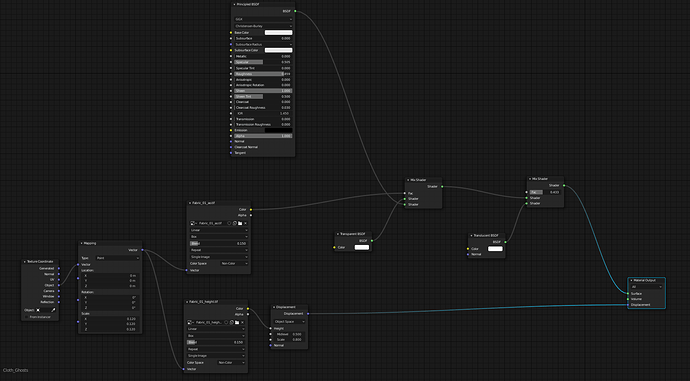This screenshot has width=690, height=381.
Task: Click Scale X field in Mapping node
Action: (110, 319)
